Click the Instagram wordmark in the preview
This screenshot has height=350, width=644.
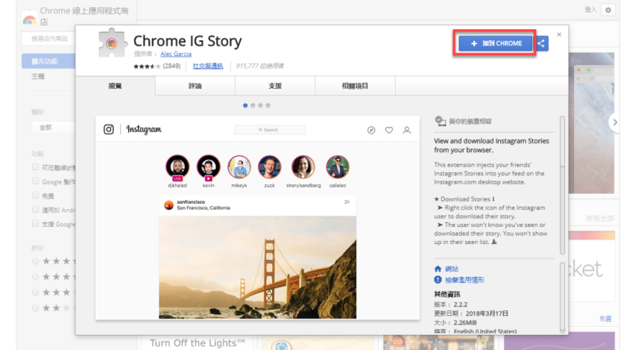[x=144, y=130]
